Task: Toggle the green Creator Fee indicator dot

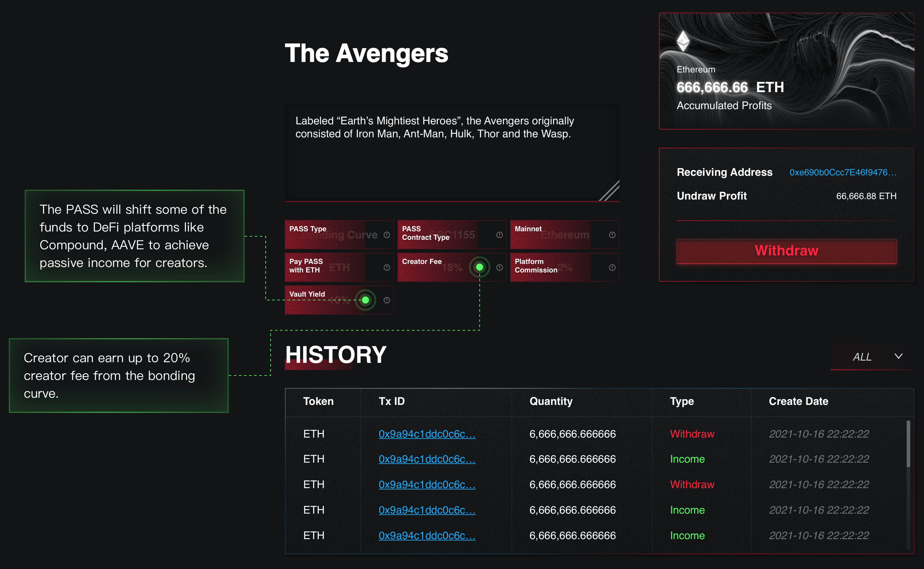Action: [x=479, y=267]
